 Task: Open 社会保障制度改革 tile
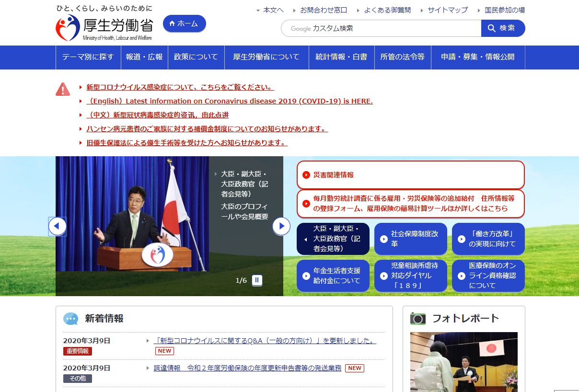(x=411, y=239)
